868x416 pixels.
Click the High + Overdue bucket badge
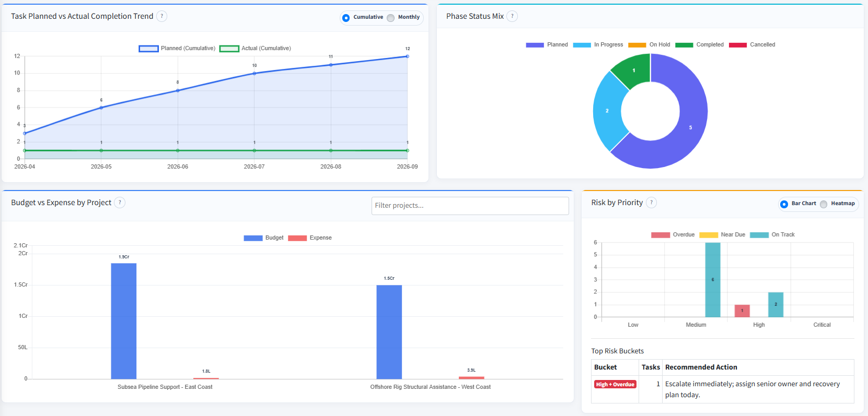tap(615, 384)
